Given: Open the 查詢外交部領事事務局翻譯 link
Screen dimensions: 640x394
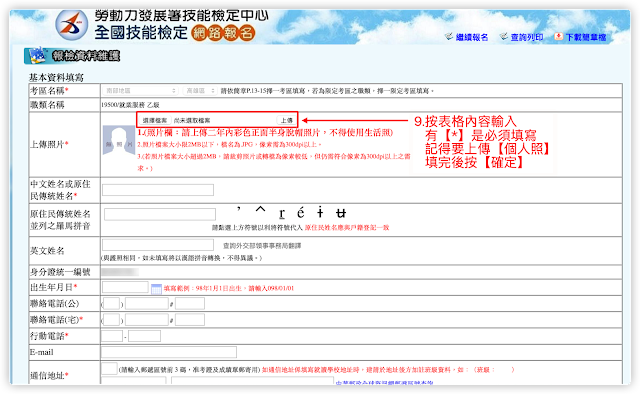Looking at the screenshot, I should [262, 246].
